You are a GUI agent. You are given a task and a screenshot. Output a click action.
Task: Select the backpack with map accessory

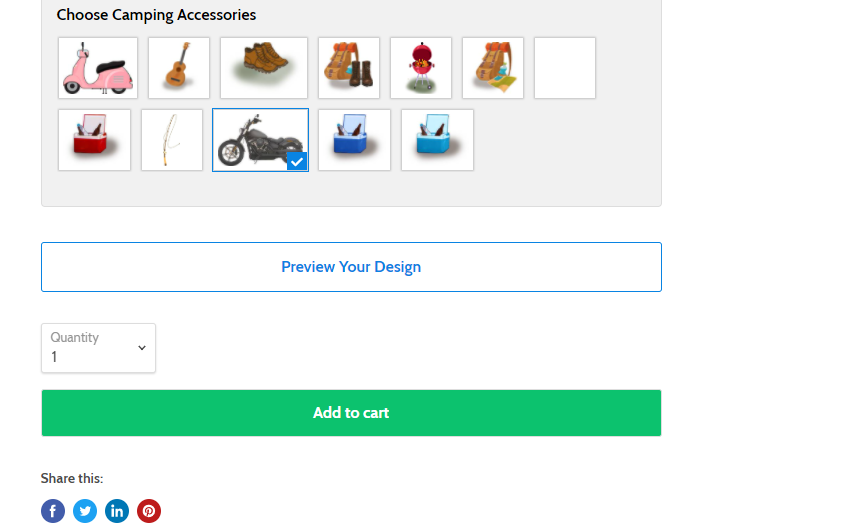493,68
